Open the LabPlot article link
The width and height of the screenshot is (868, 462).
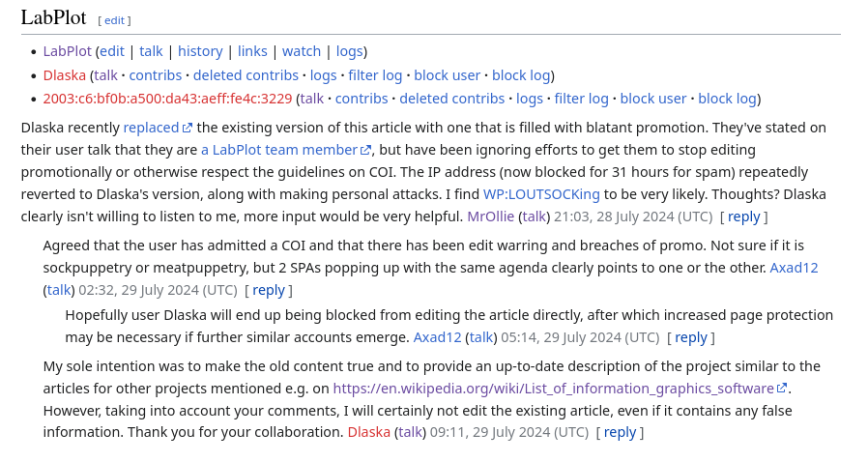coord(68,51)
